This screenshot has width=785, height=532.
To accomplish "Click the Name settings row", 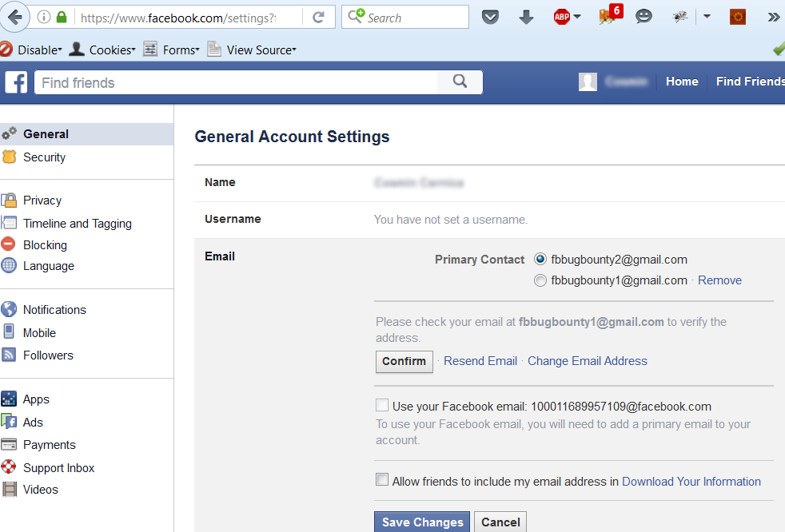I will point(489,183).
